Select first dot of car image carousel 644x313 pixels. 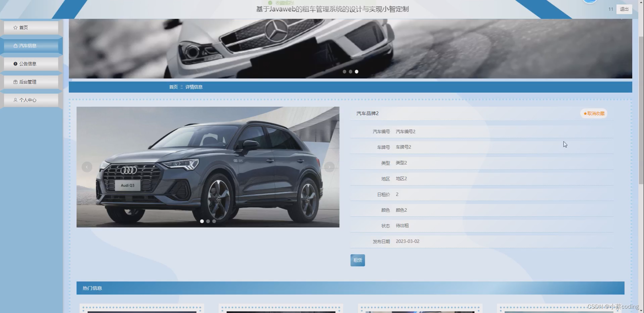coord(202,221)
